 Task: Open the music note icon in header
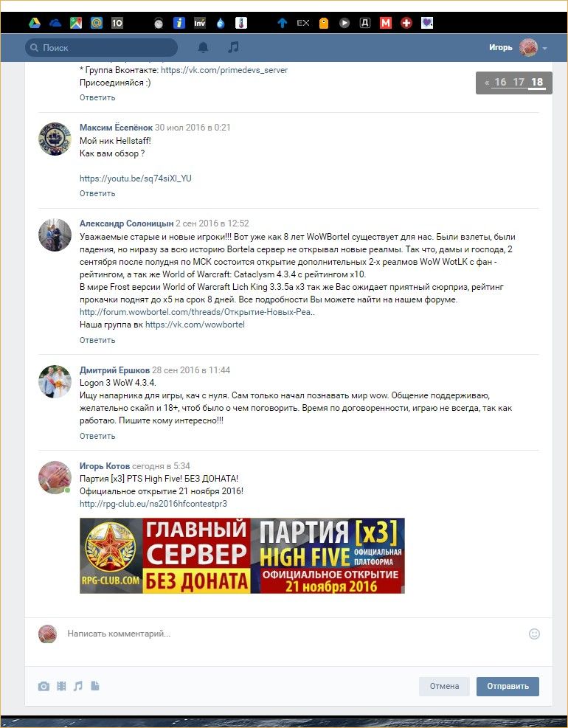coord(234,47)
